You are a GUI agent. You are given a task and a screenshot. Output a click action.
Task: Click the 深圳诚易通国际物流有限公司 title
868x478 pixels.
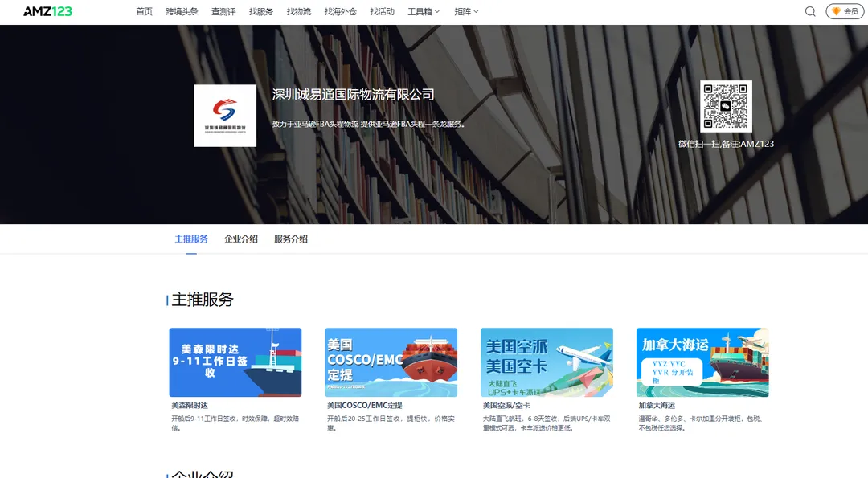353,95
